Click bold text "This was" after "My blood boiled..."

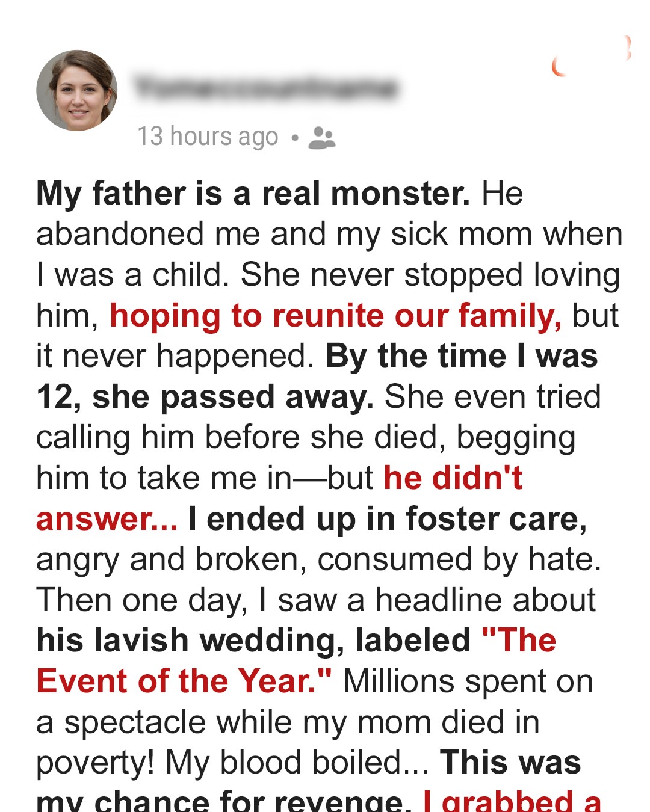tap(510, 763)
